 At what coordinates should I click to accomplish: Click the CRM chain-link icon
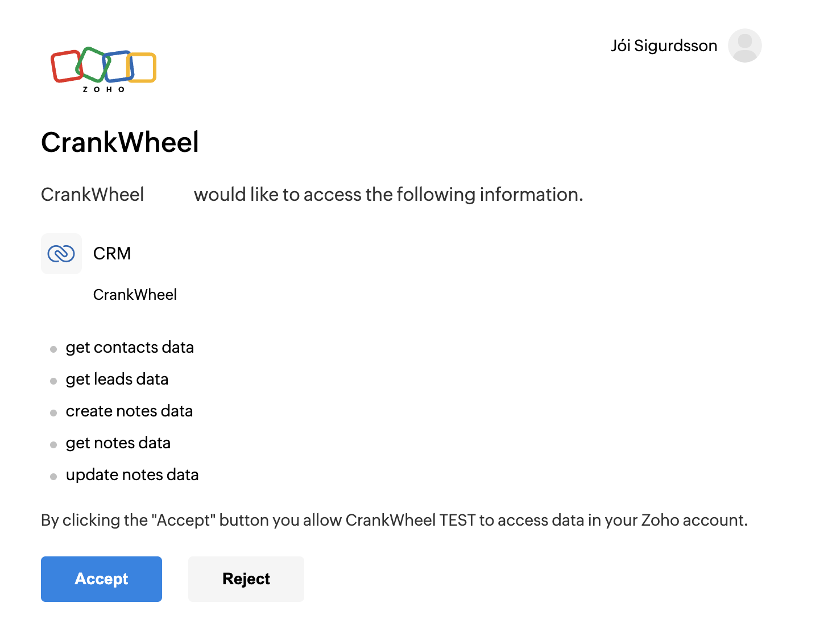coord(61,254)
